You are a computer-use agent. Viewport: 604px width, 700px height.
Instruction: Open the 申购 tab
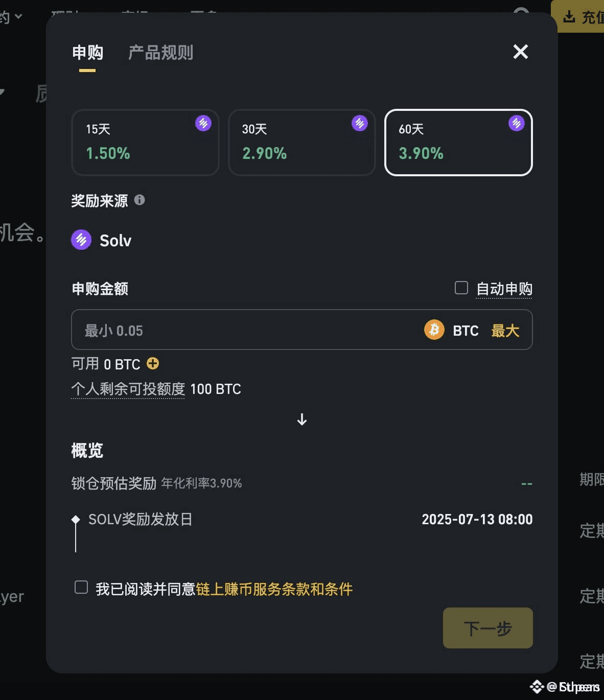click(87, 53)
